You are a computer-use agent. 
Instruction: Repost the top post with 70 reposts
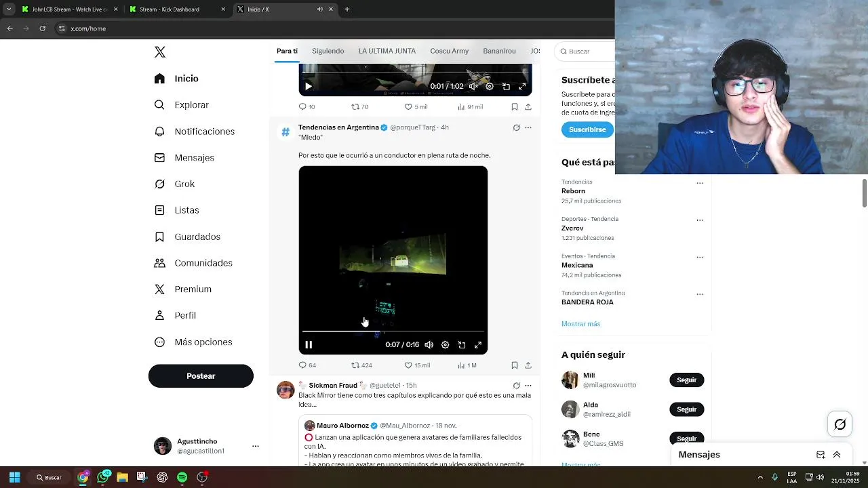click(359, 107)
